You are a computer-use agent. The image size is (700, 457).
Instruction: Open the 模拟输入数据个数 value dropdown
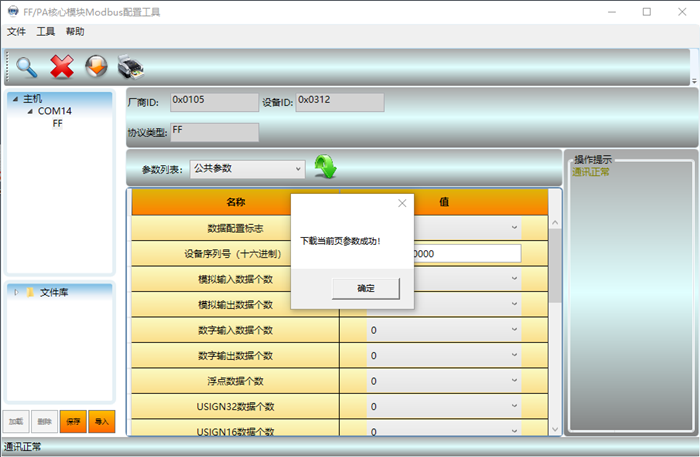click(514, 278)
